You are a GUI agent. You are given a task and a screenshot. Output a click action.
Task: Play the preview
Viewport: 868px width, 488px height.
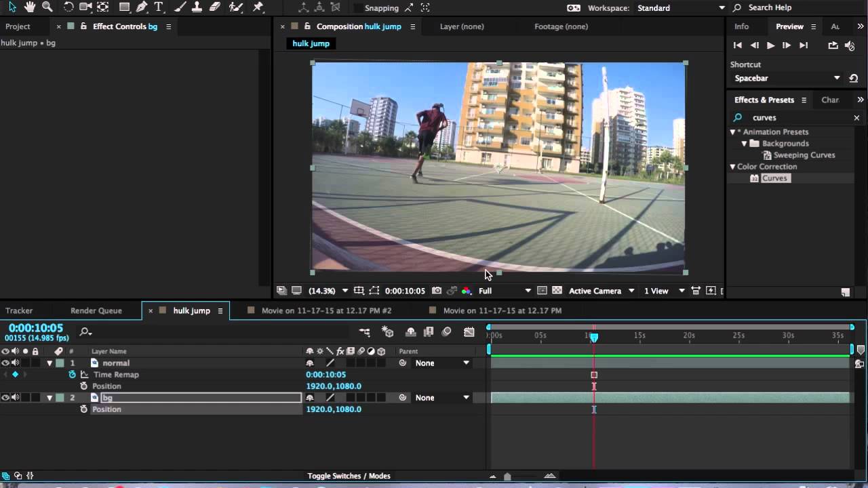tap(770, 45)
